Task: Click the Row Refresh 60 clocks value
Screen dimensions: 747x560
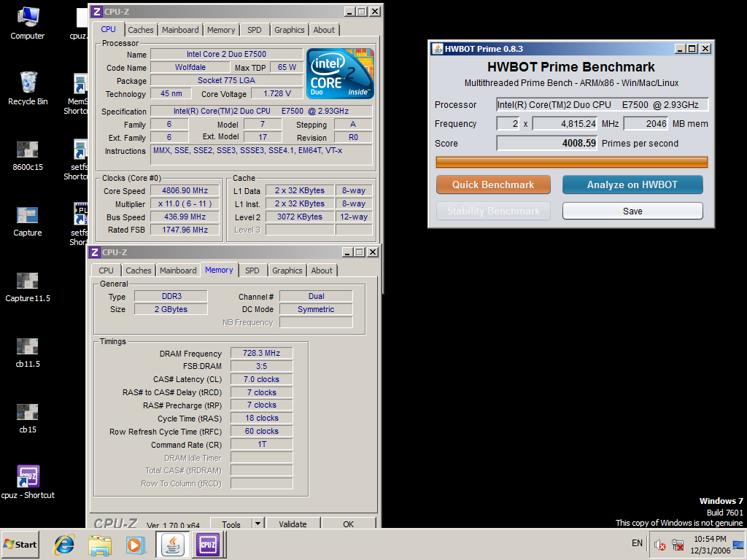Action: point(262,431)
